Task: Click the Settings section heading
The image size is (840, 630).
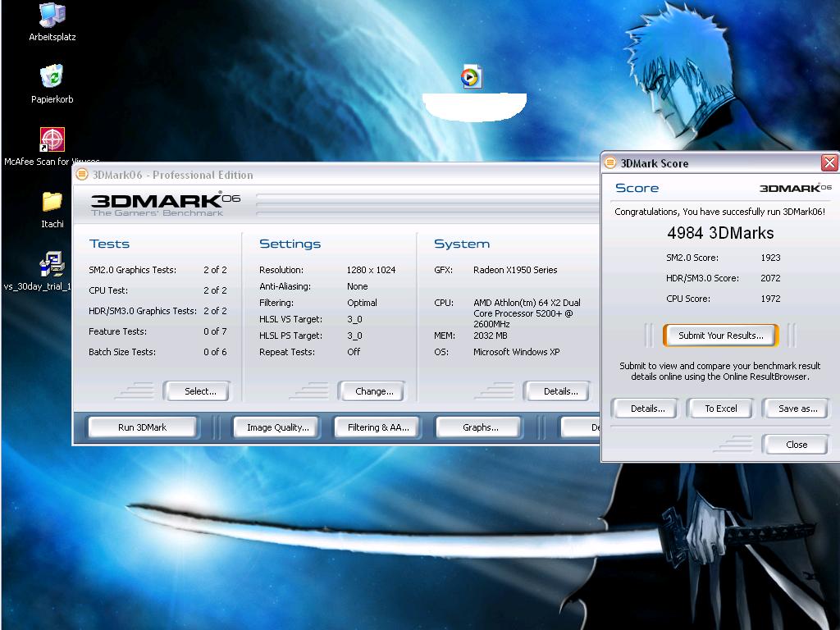Action: (290, 244)
